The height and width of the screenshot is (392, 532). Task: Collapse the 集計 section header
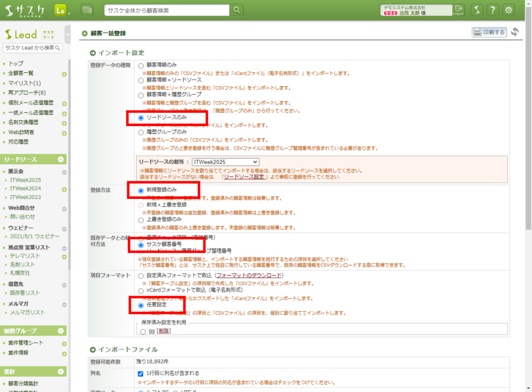pyautogui.click(x=61, y=372)
